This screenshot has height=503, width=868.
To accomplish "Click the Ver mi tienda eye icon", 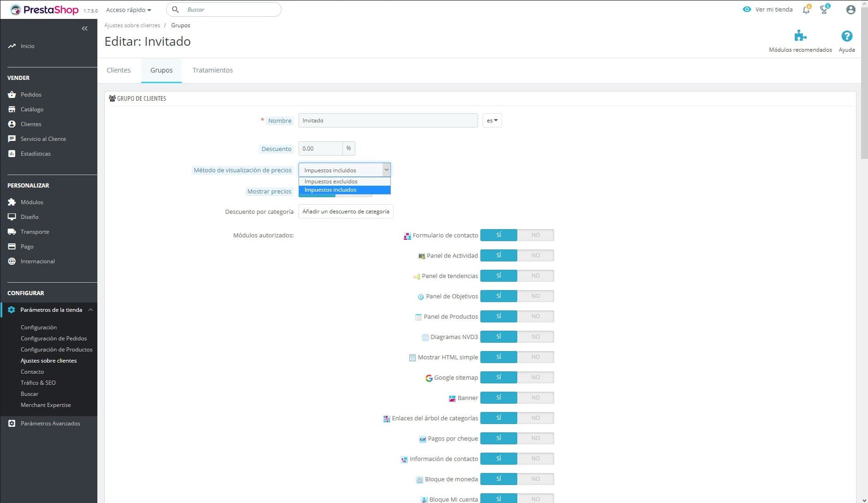I will (x=747, y=10).
